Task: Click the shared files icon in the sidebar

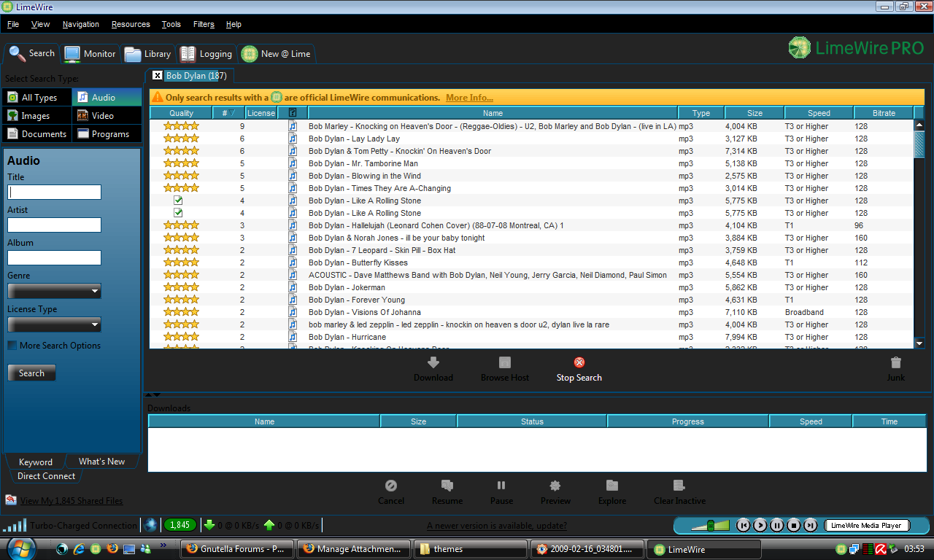Action: click(11, 500)
